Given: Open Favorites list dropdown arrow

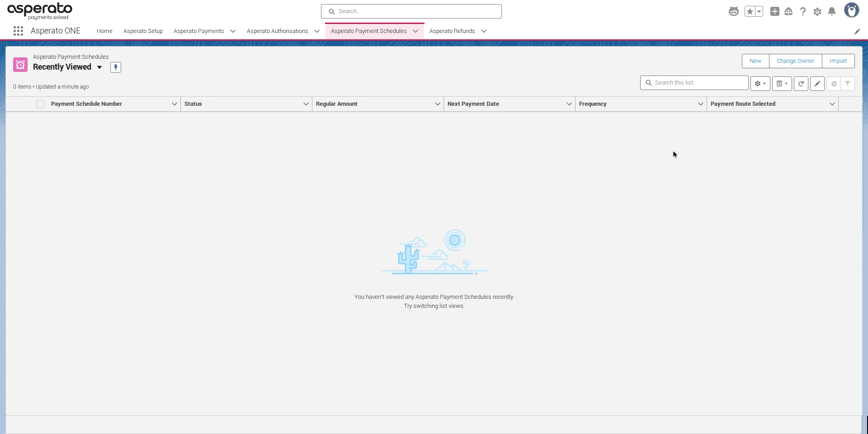Looking at the screenshot, I should coord(759,11).
